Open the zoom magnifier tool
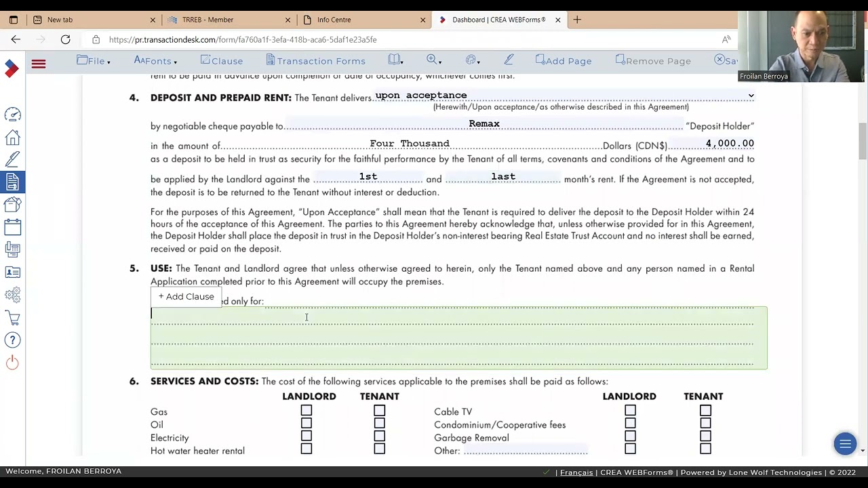Viewport: 868px width, 488px height. [434, 61]
